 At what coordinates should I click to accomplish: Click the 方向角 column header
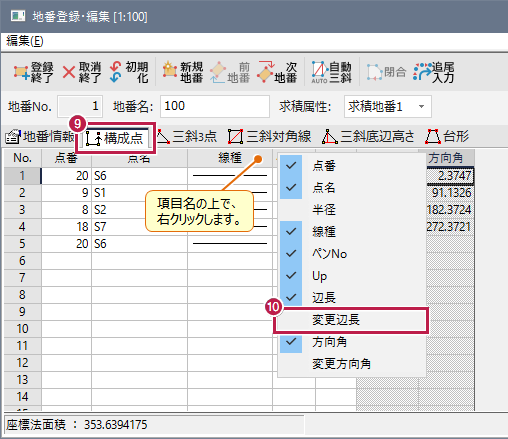pyautogui.click(x=450, y=158)
